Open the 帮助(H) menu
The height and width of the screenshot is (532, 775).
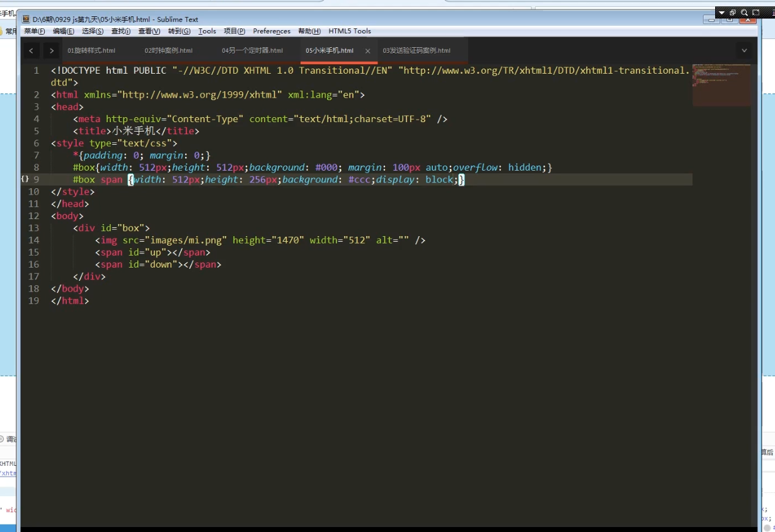(309, 31)
